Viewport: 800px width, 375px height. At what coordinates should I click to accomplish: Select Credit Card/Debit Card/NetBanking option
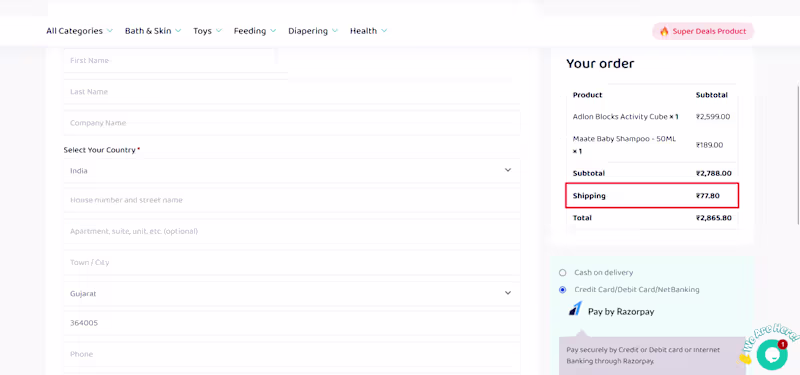click(x=562, y=290)
